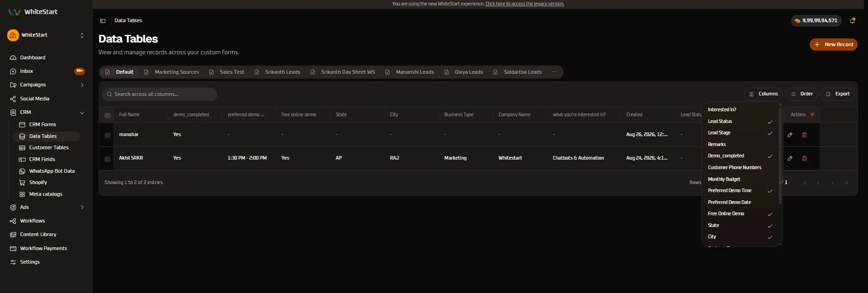Expand the Ads menu chevron

click(x=82, y=207)
